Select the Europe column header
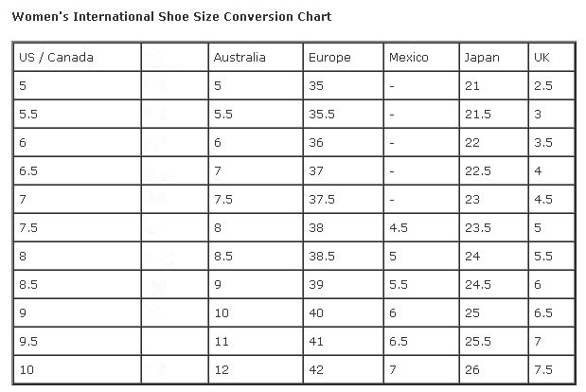Screen dimensions: 586x392 (329, 58)
